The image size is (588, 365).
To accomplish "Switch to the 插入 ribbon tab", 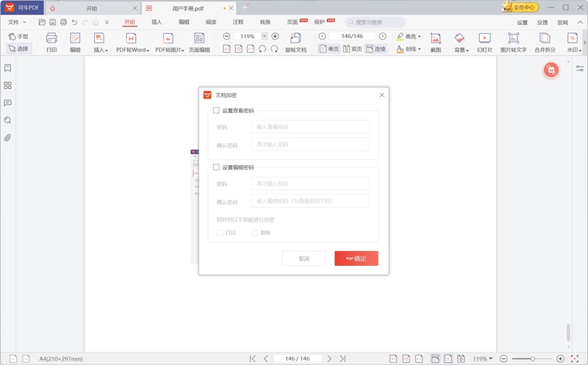I will [x=157, y=22].
